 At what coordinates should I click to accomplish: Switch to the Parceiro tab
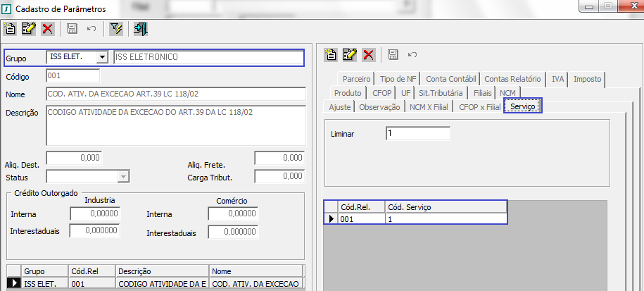[x=357, y=79]
